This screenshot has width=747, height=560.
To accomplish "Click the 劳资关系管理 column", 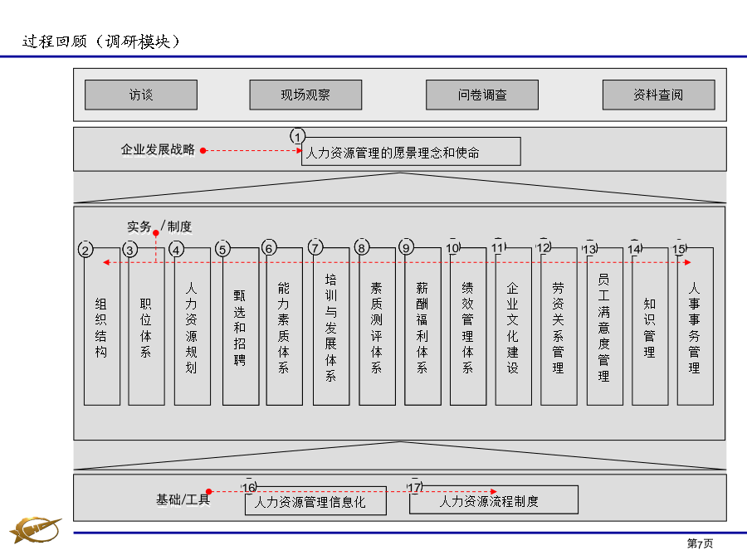I will (x=559, y=326).
